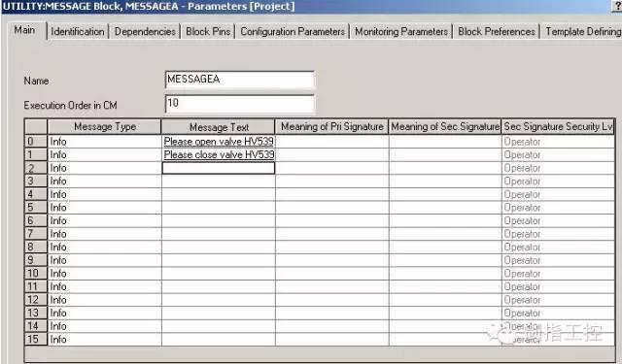Image resolution: width=622 pixels, height=364 pixels.
Task: Click empty Message Text cell in row 10
Action: point(219,274)
